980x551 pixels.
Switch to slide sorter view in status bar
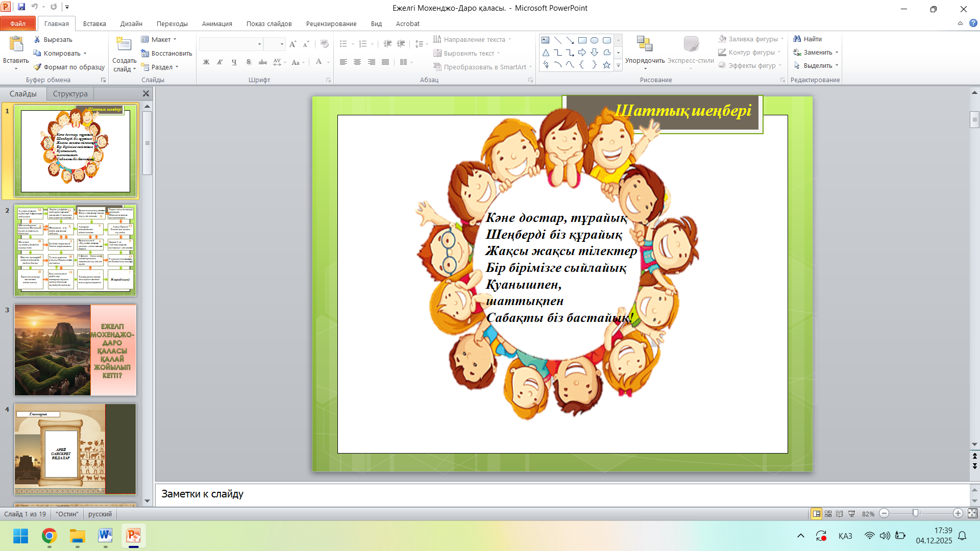[x=828, y=514]
